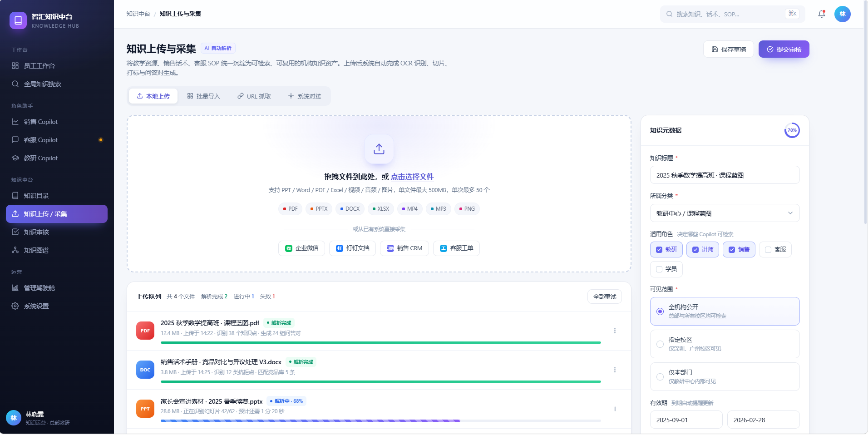868x435 pixels.
Task: Switch to the URL 抓取 tab
Action: click(x=254, y=96)
